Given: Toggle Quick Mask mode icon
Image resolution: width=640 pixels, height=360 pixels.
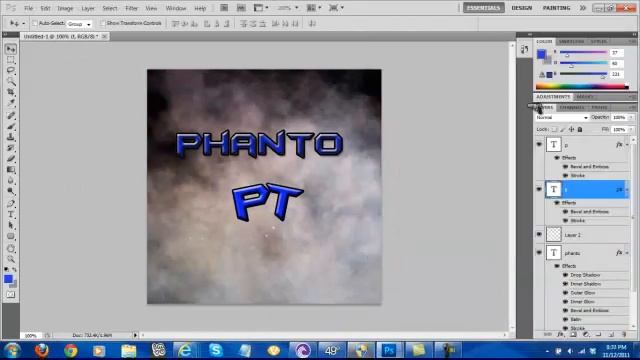Looking at the screenshot, I should (x=11, y=294).
